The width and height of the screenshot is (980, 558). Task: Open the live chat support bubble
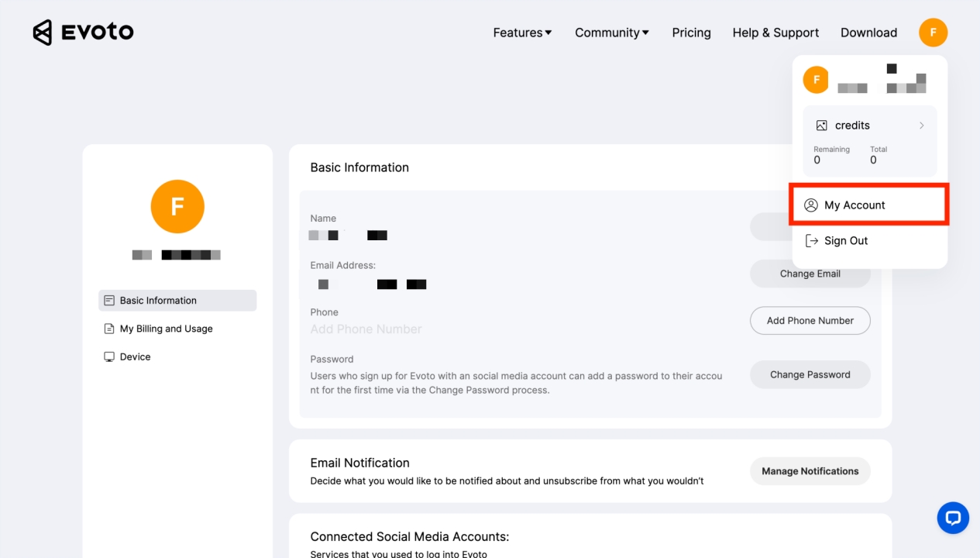pyautogui.click(x=953, y=518)
